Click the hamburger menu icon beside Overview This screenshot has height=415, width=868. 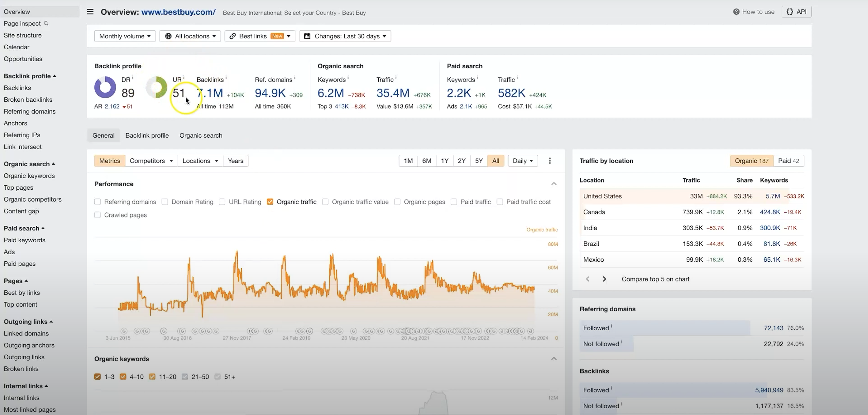tap(90, 12)
